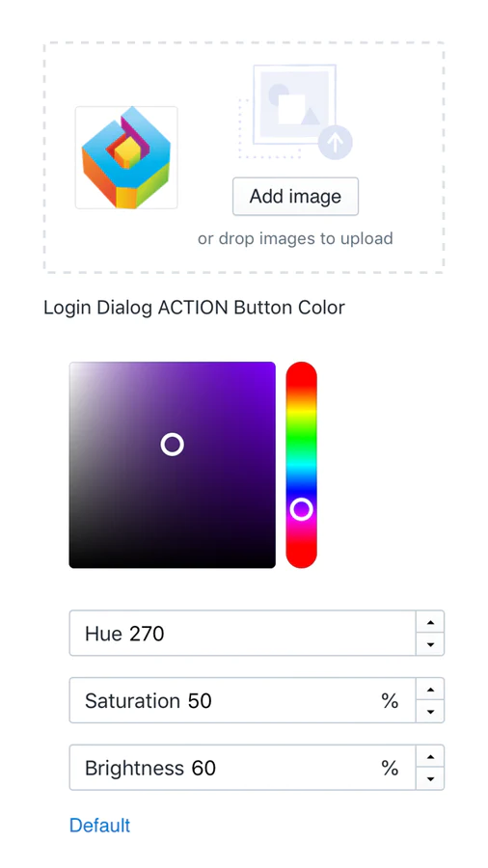
Task: Select yellow on the rainbow hue strip
Action: (302, 406)
